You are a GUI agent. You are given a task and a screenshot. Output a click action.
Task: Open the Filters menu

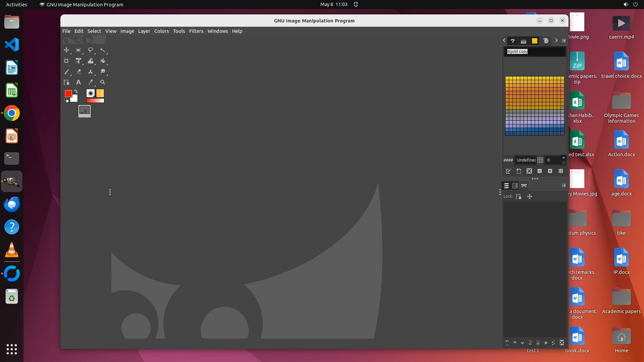(196, 31)
